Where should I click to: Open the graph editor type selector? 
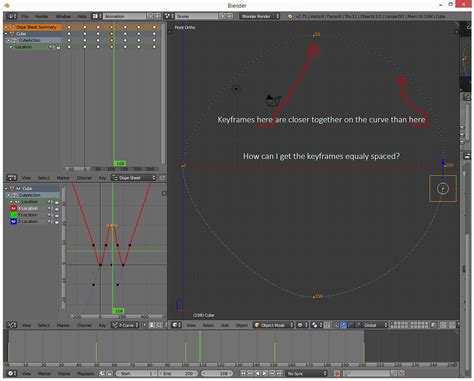click(x=12, y=325)
